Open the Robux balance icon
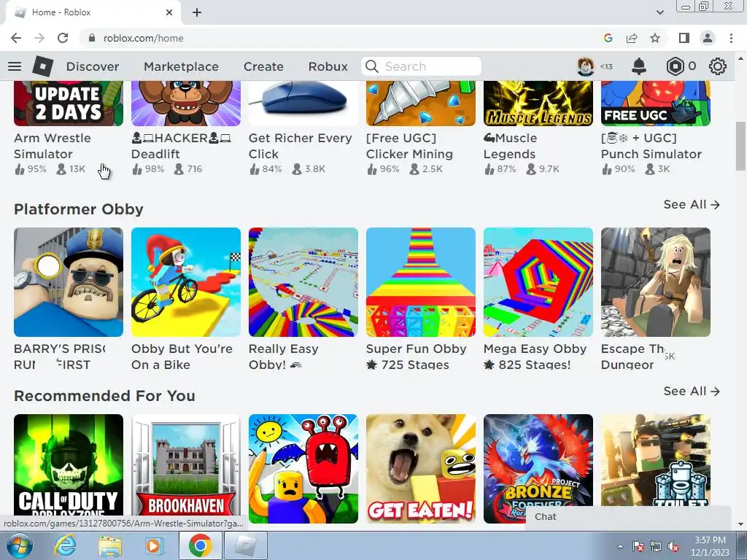The image size is (747, 560). 675,66
